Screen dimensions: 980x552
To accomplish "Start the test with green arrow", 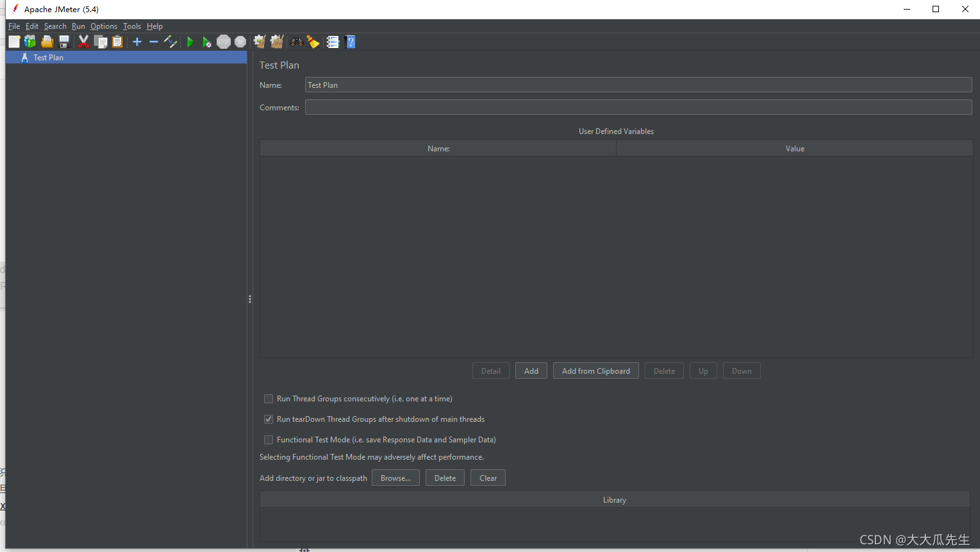I will pyautogui.click(x=190, y=42).
